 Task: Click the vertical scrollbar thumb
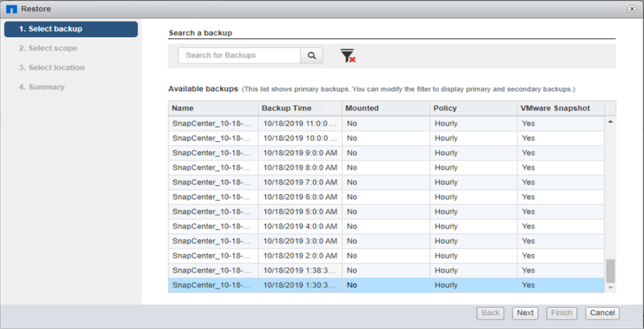(610, 271)
